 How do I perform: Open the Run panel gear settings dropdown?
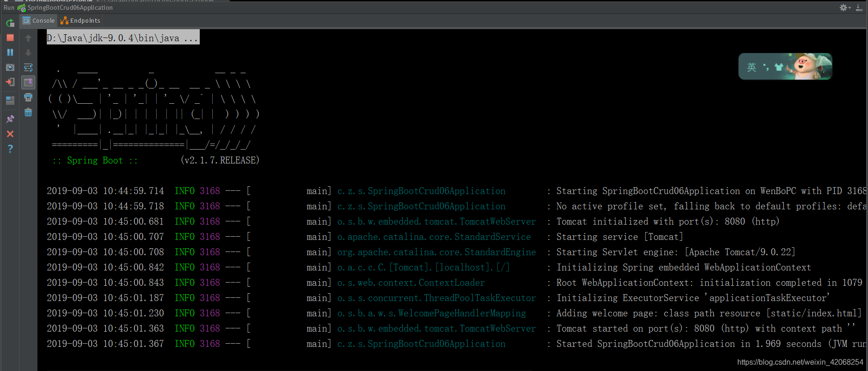point(845,7)
